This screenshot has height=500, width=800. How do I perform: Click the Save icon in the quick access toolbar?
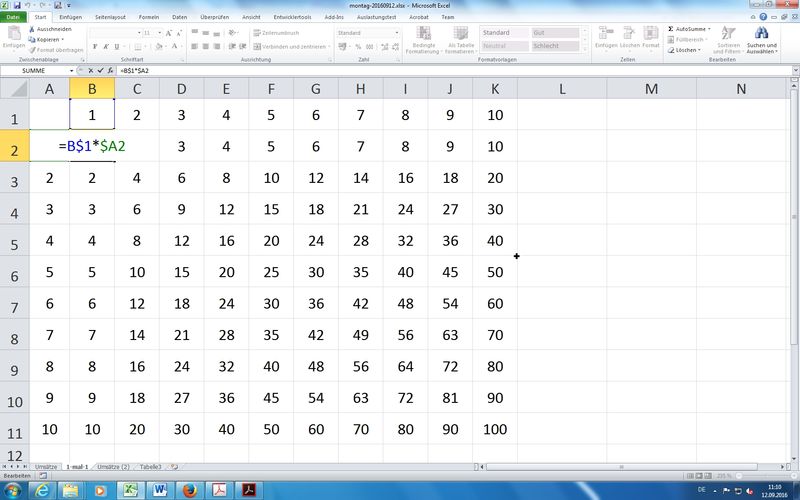(17, 5)
